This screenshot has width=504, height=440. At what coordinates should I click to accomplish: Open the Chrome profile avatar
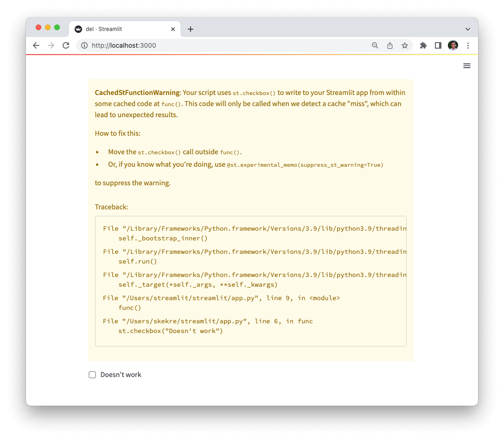point(453,45)
